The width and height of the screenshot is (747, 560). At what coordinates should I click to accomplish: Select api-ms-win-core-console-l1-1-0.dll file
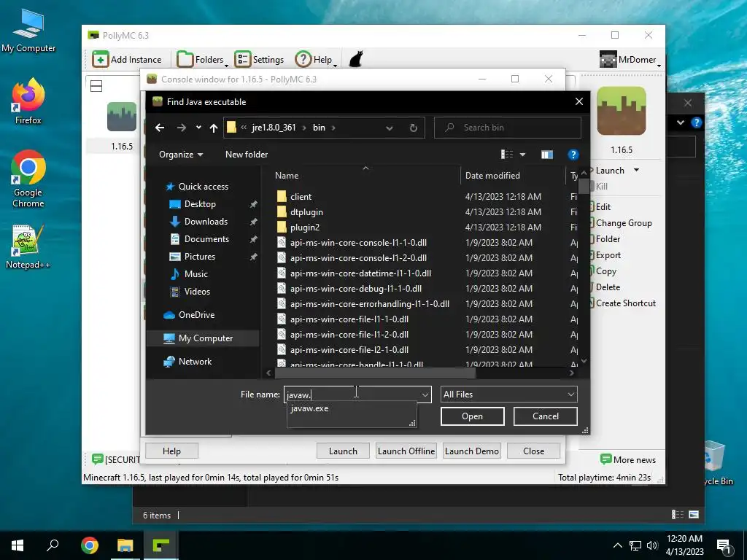click(358, 243)
